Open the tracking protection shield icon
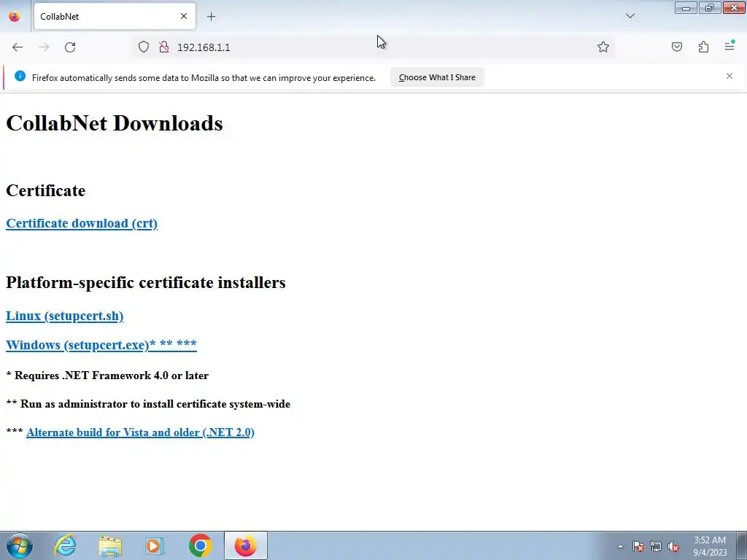 [144, 47]
